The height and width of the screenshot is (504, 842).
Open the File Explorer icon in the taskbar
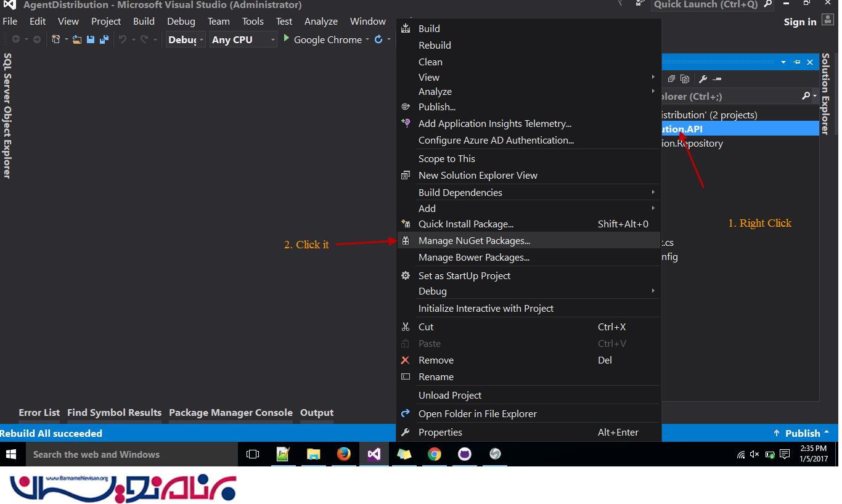[314, 454]
